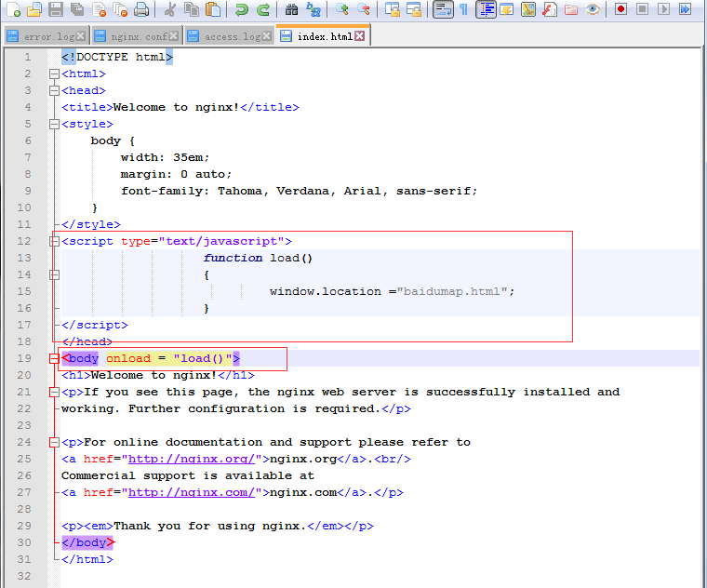Click line number 1 in the margin
Image resolution: width=707 pixels, height=588 pixels.
(x=28, y=58)
